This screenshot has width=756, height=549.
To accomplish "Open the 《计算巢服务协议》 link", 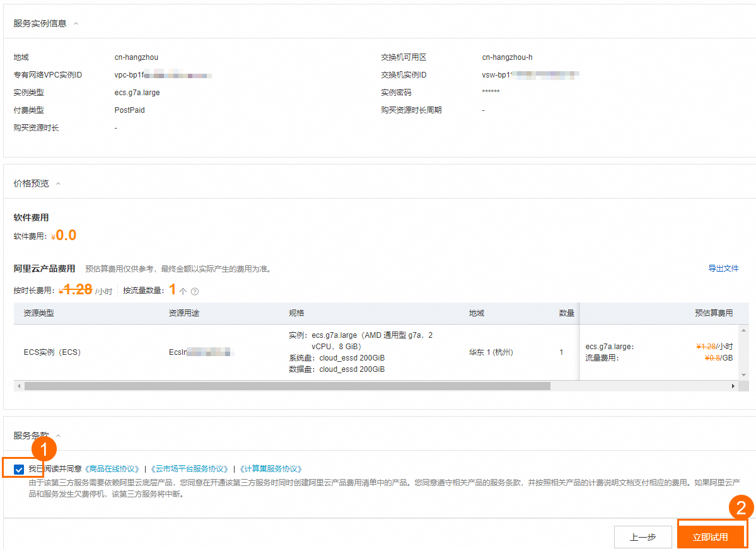I will (271, 469).
